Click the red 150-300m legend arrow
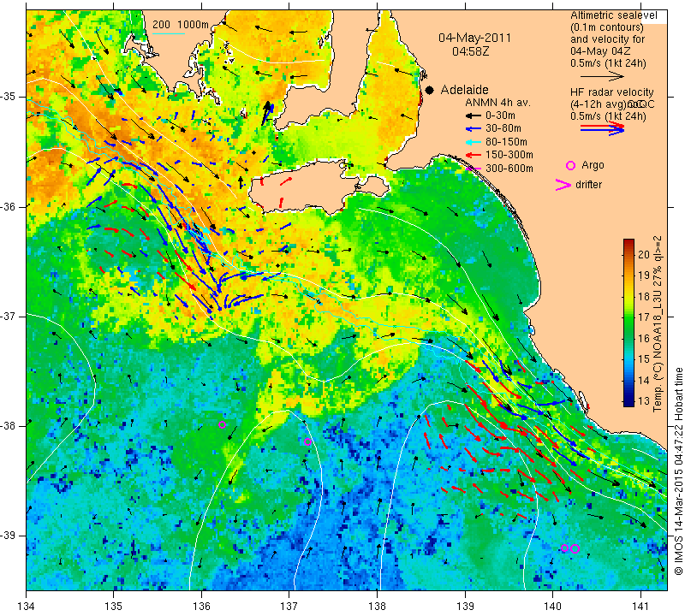 (x=474, y=155)
